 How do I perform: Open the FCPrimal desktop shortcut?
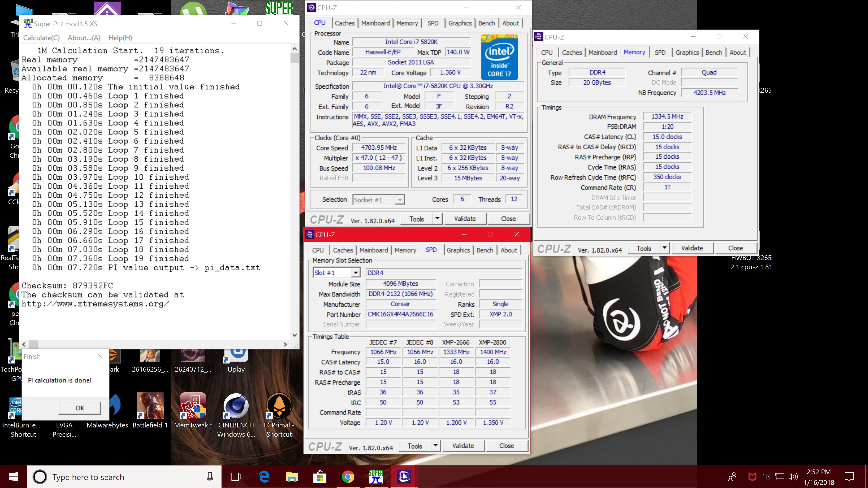coord(279,415)
